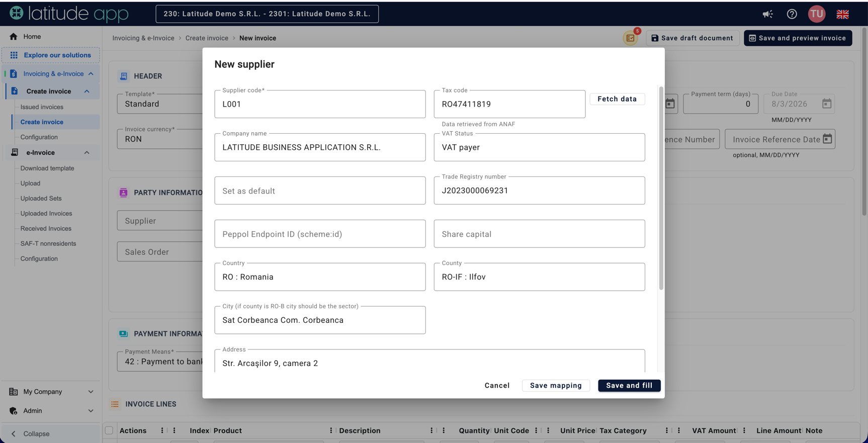The image size is (868, 443).
Task: Click the Home icon in the sidebar
Action: 14,37
